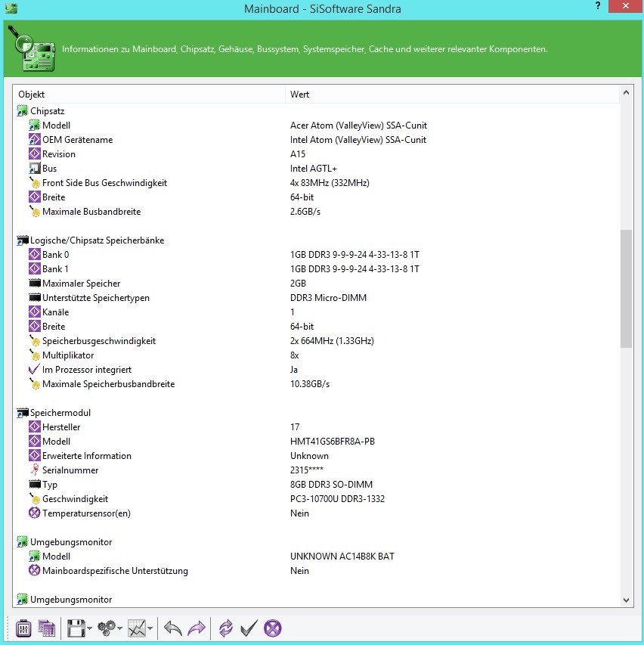644x645 pixels.
Task: Click value PC3-10700U DDR3-1332
Action: (x=337, y=498)
